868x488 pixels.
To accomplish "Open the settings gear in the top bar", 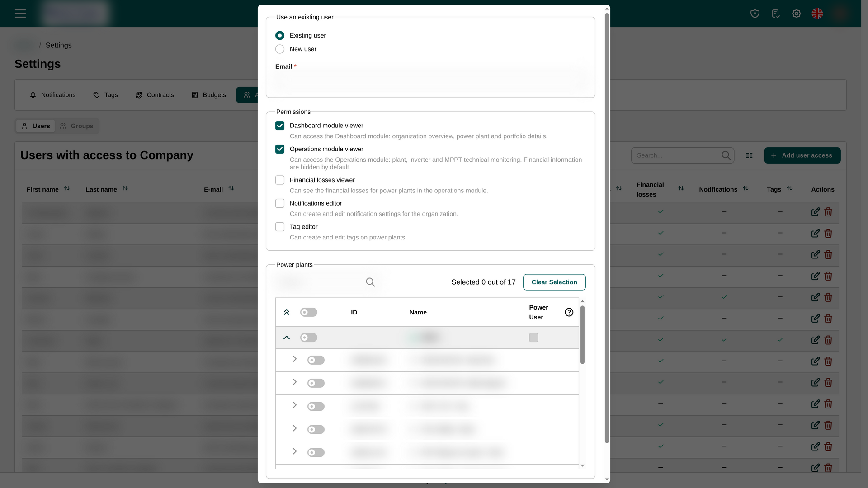I will pos(797,14).
